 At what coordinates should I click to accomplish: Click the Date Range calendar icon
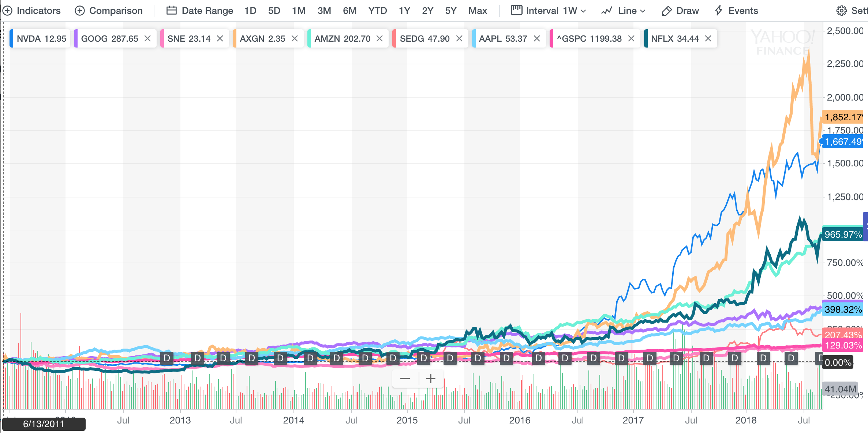(171, 11)
